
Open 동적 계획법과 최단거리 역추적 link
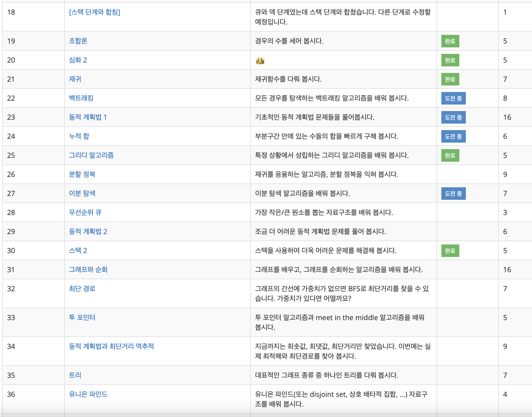point(111,346)
